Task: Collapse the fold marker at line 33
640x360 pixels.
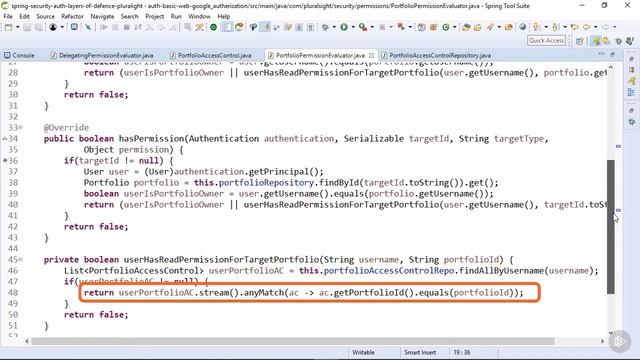Action: pyautogui.click(x=20, y=127)
